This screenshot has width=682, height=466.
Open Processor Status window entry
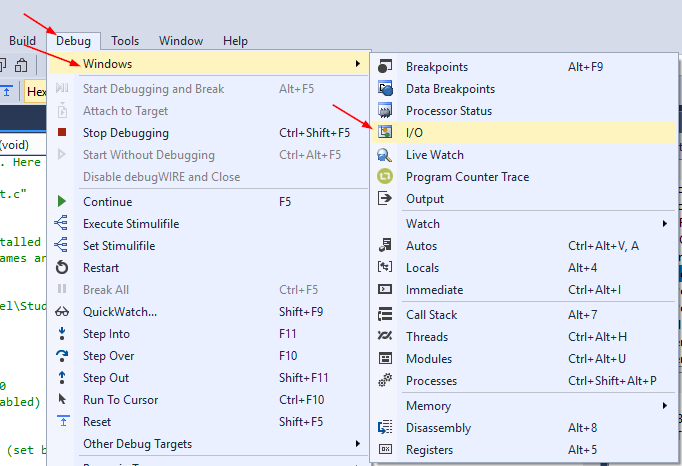[524, 111]
